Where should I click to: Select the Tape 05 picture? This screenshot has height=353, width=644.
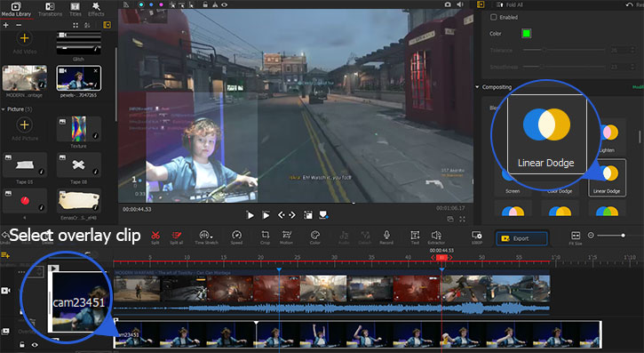[x=25, y=165]
